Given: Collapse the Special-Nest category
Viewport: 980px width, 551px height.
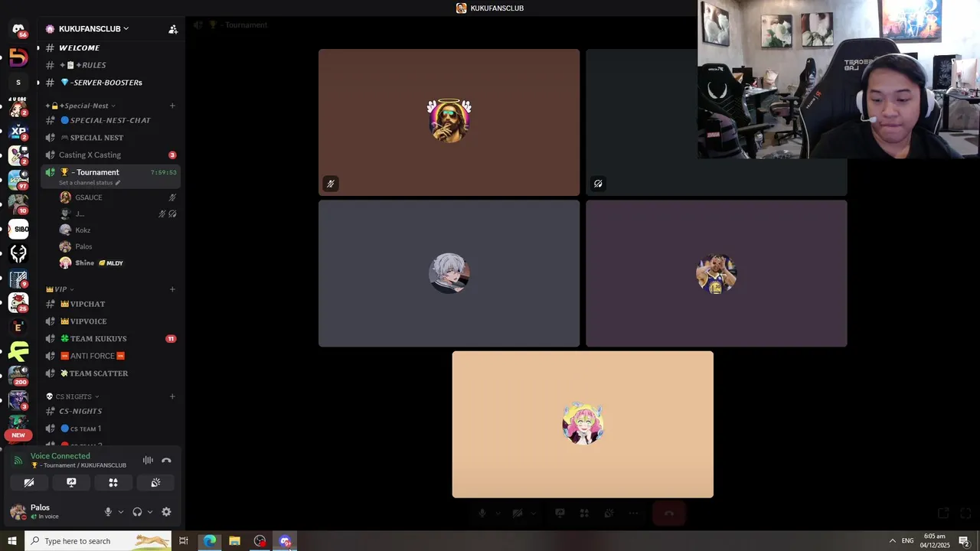Looking at the screenshot, I should [x=80, y=106].
